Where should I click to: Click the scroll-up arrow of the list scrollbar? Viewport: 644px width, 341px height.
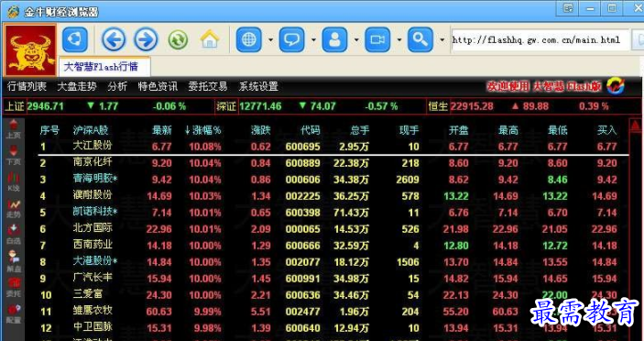tap(636, 126)
